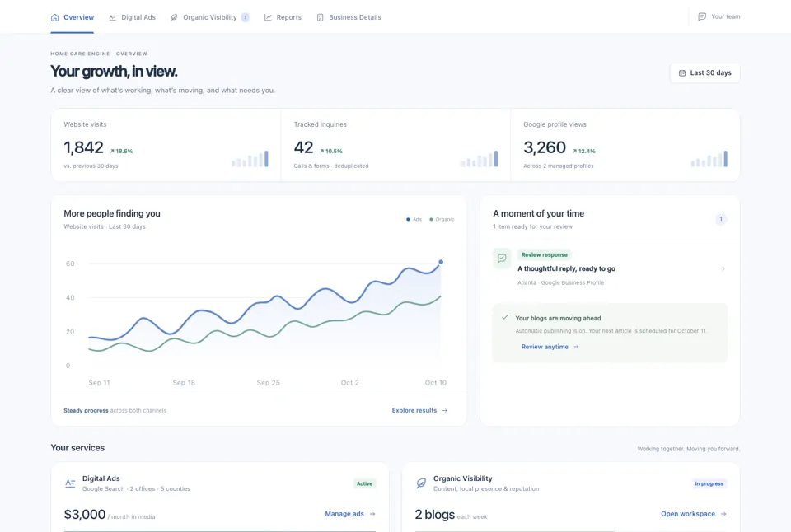Screen dimensions: 791x532
Task: Click the Website visits 18.6% trend arrow
Action: [112, 151]
